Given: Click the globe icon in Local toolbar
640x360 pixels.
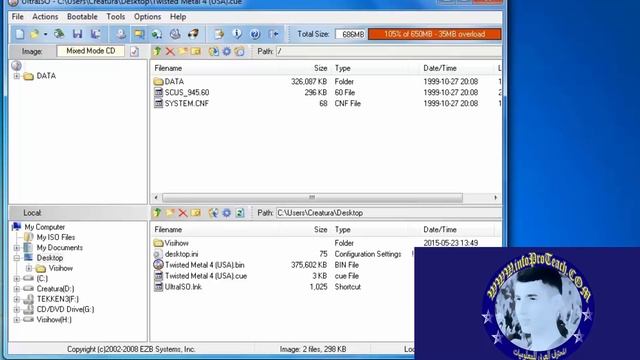Looking at the screenshot, I should pos(213,213).
